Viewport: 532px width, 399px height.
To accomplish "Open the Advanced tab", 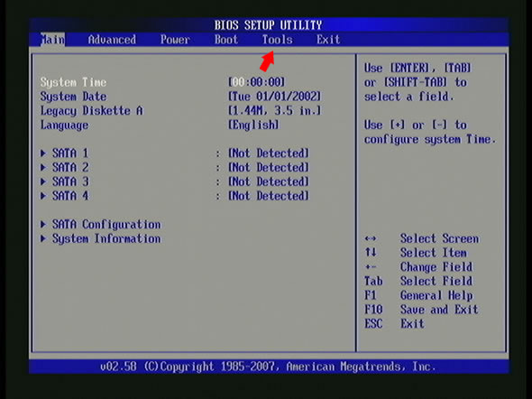I will pos(112,40).
